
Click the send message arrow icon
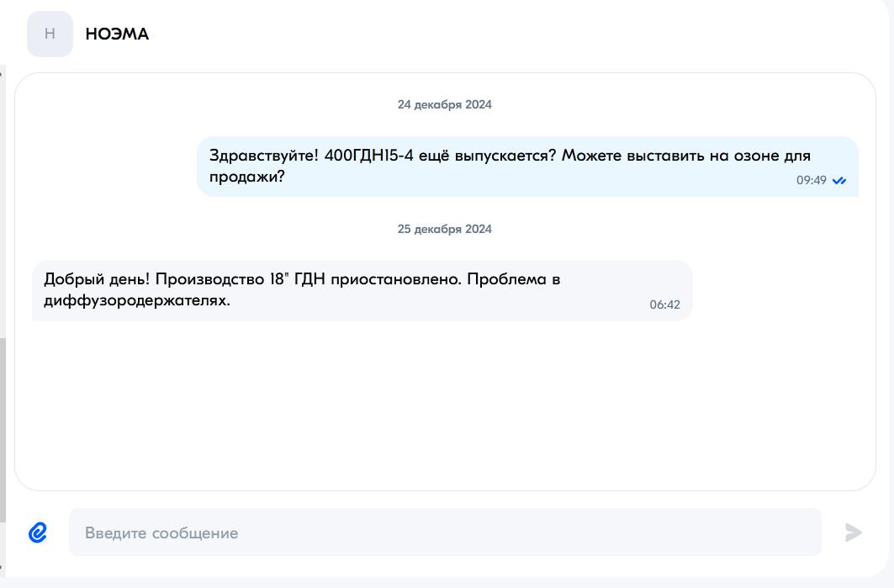click(x=853, y=532)
